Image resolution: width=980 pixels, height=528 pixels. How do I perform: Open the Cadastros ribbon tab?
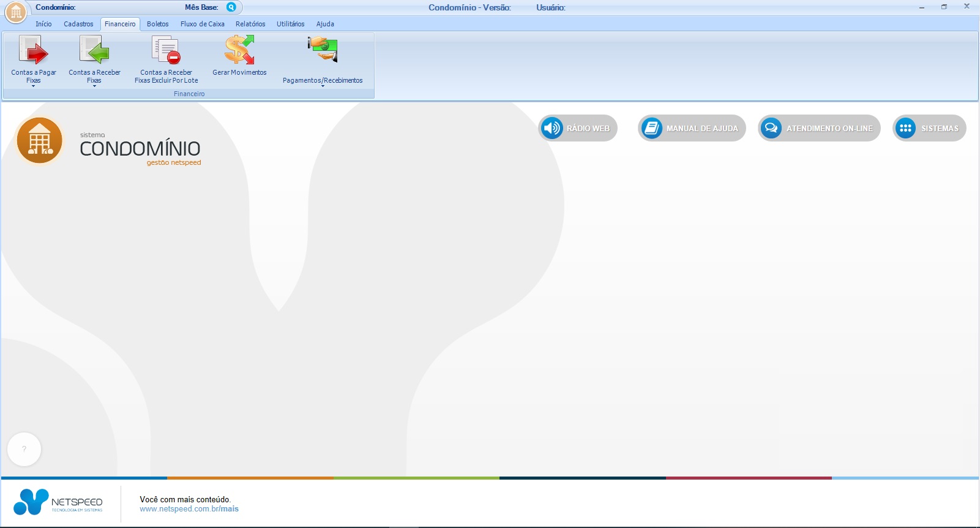pos(78,24)
